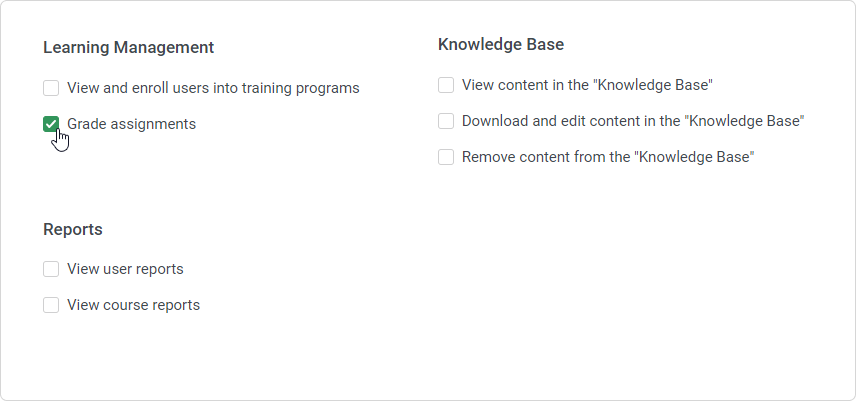Select the Reports section heading

pos(73,229)
